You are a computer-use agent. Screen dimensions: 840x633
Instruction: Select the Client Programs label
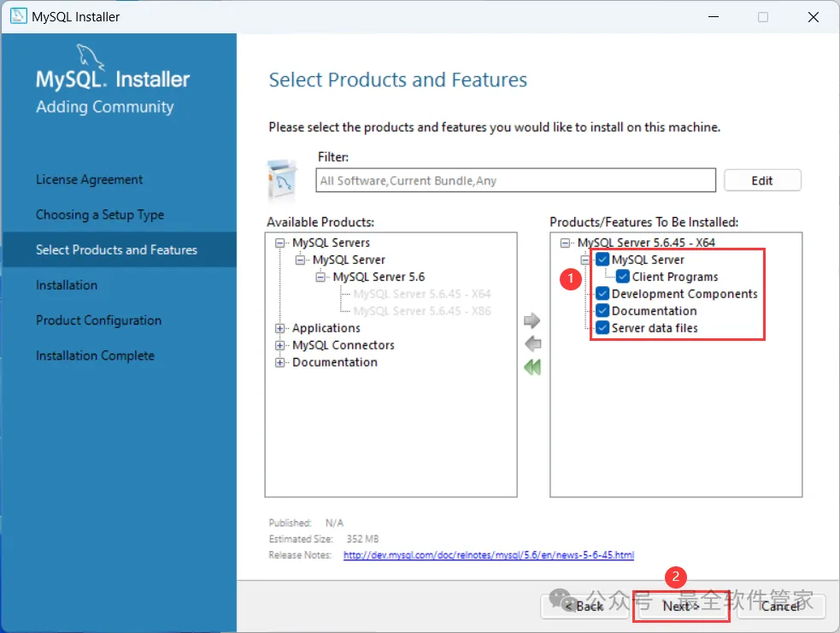pos(675,277)
